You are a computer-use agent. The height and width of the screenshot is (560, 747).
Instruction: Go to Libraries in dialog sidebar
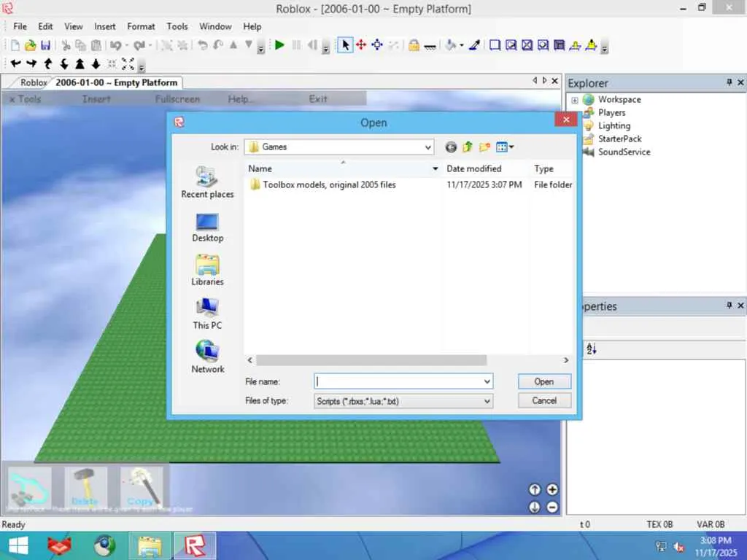pyautogui.click(x=207, y=270)
